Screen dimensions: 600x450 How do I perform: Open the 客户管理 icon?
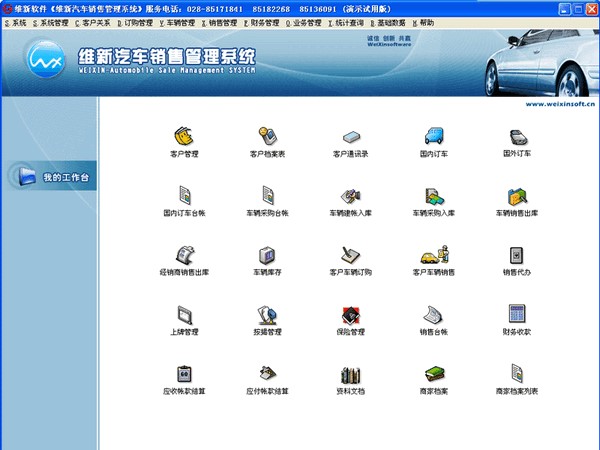pos(184,136)
